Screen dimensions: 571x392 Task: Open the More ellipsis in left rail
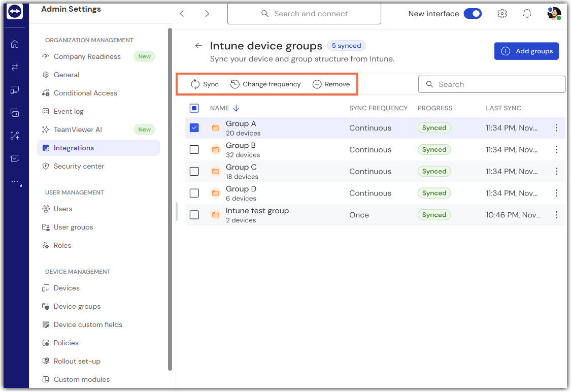point(15,181)
